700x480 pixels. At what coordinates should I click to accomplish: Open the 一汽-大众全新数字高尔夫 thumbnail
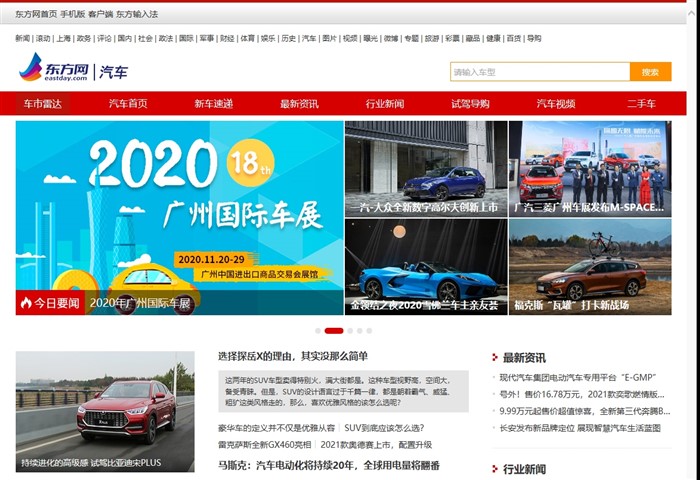[x=426, y=169]
